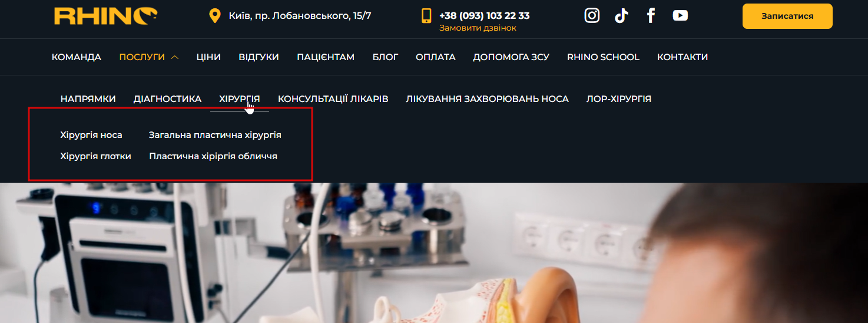Click the orange phone icon
868x323 pixels.
(x=426, y=16)
